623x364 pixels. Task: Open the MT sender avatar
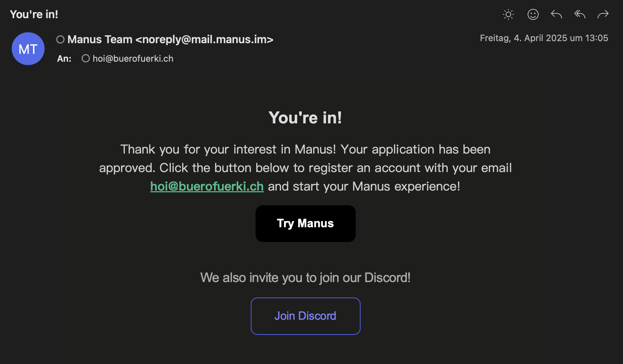pyautogui.click(x=28, y=49)
